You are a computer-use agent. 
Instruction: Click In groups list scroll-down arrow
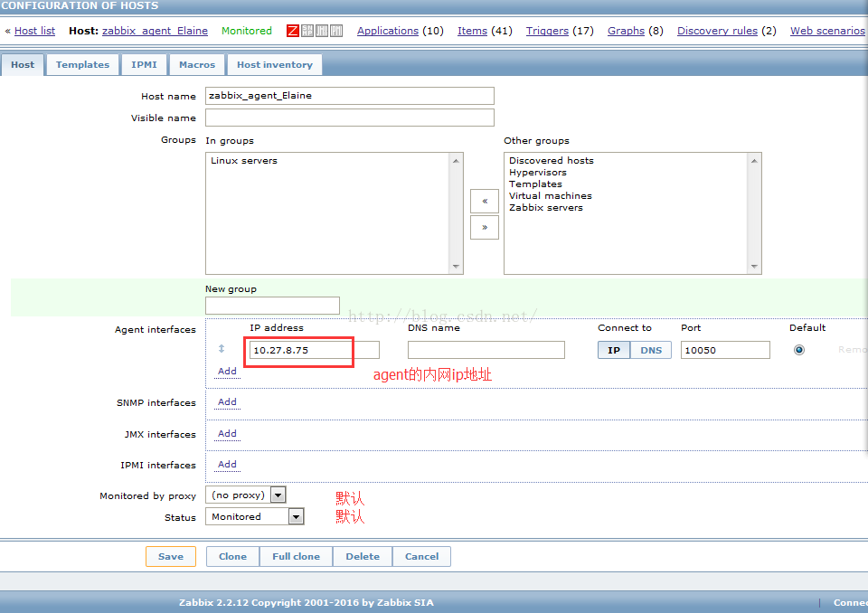(x=456, y=267)
